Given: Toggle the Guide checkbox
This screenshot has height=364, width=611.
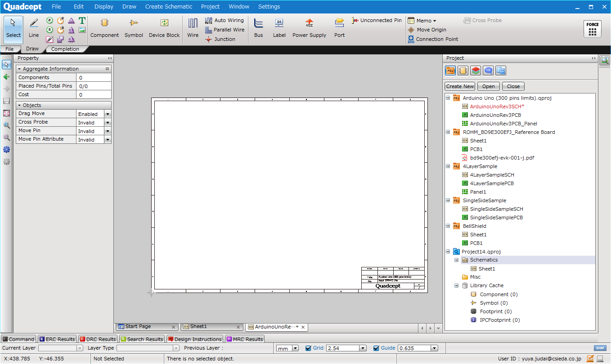Looking at the screenshot, I should (x=376, y=348).
